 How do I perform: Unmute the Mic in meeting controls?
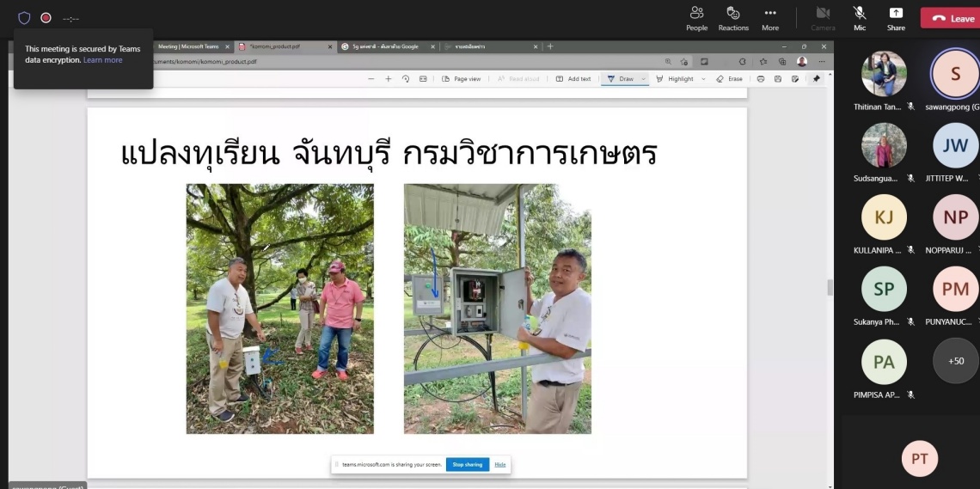coord(859,18)
